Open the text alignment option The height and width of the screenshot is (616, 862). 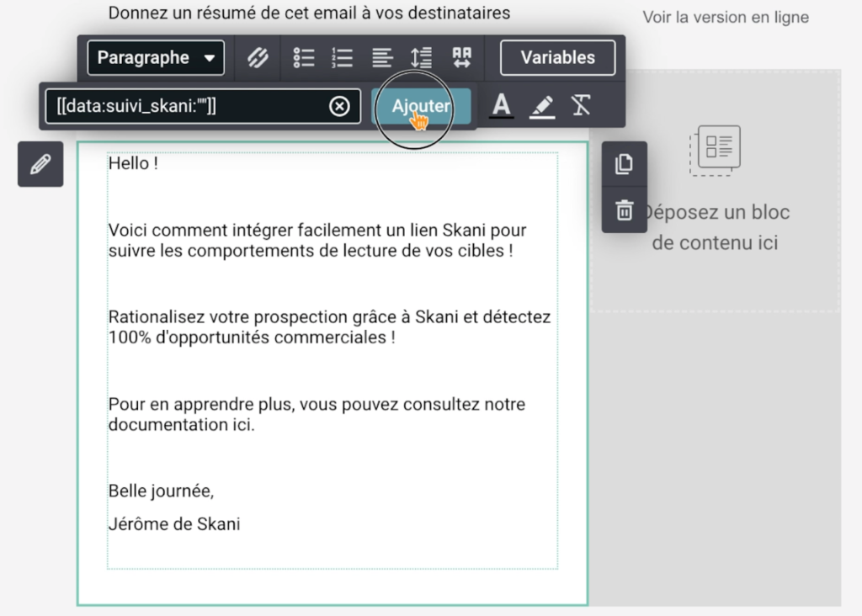coord(382,58)
